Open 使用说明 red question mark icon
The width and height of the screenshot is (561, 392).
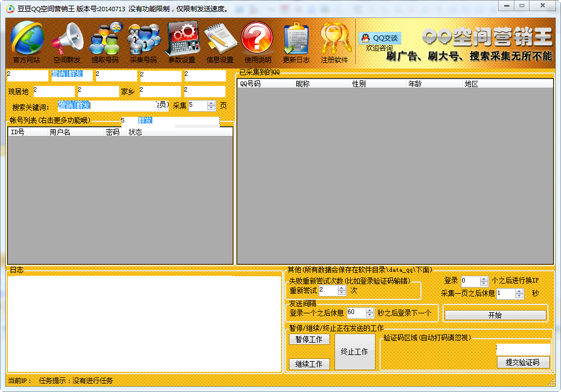pos(257,43)
